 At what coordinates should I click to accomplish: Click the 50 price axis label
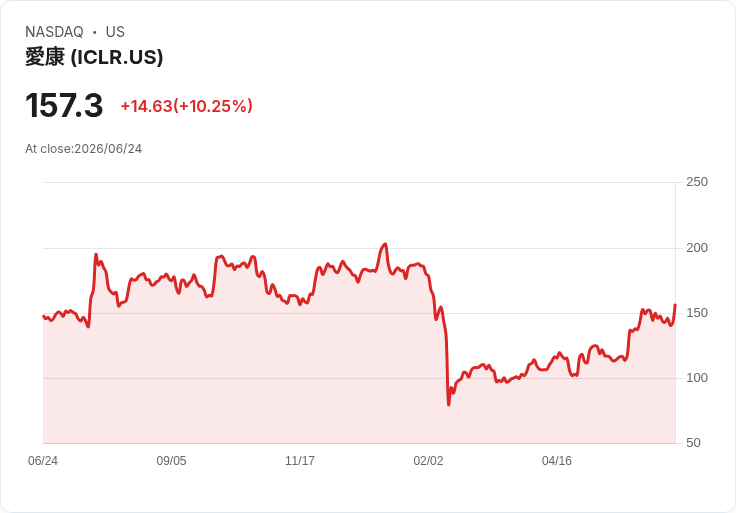[x=693, y=443]
